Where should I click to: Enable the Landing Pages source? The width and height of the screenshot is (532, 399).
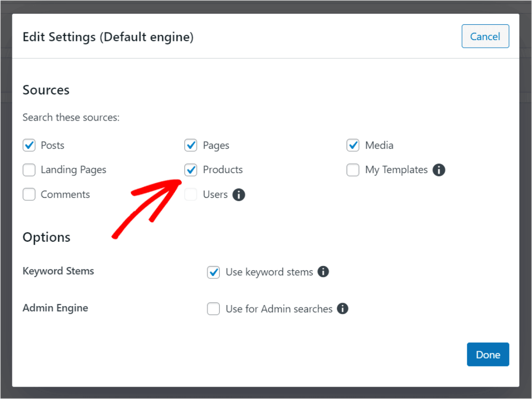[x=29, y=170]
